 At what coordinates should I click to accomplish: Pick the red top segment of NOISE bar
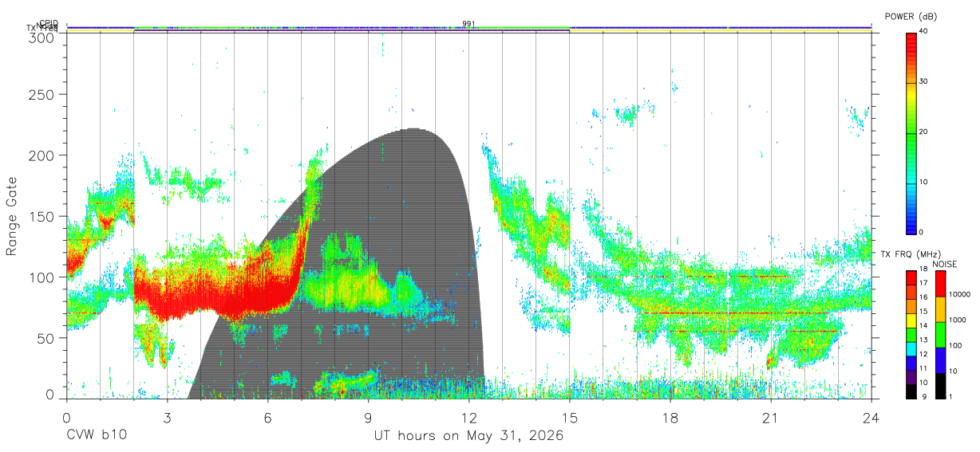[x=939, y=283]
